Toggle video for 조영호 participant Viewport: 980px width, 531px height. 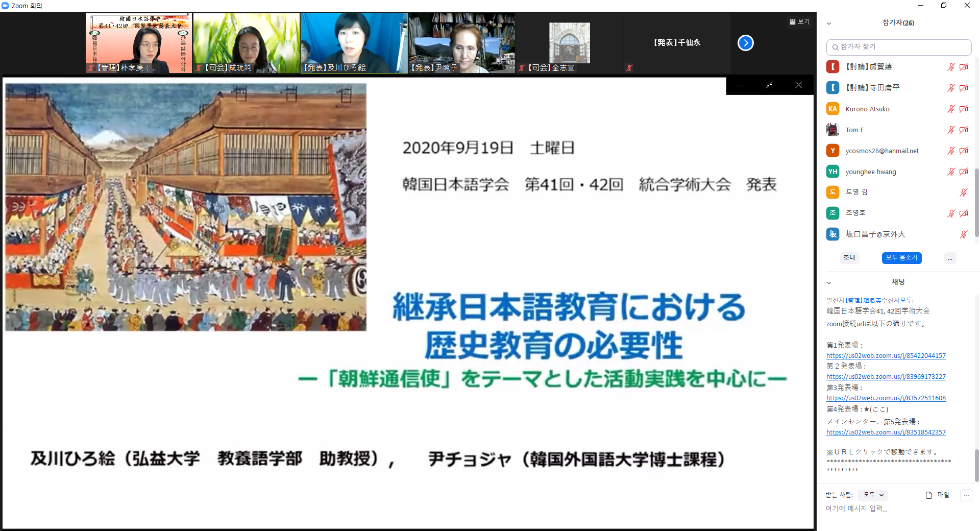pyautogui.click(x=964, y=213)
